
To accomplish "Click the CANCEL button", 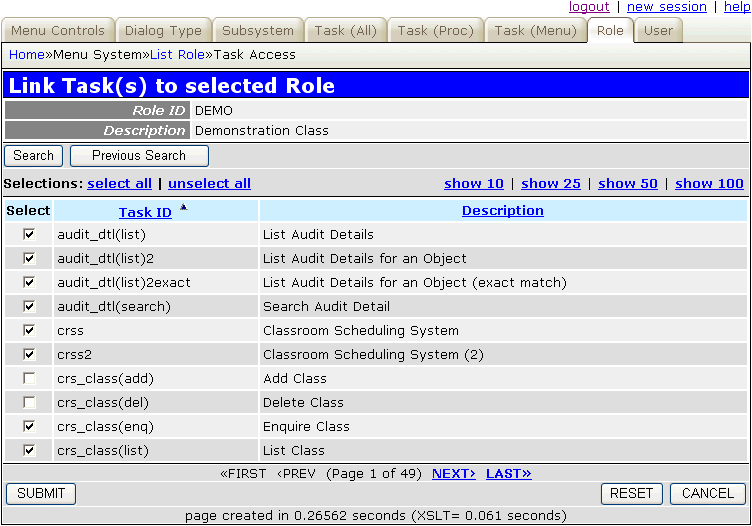I will (x=708, y=493).
